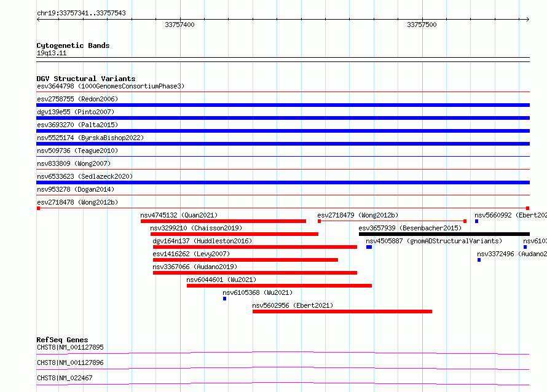547x392 pixels.
Task: Click the esv2718478 (Wong2012b) label
Action: (x=77, y=202)
